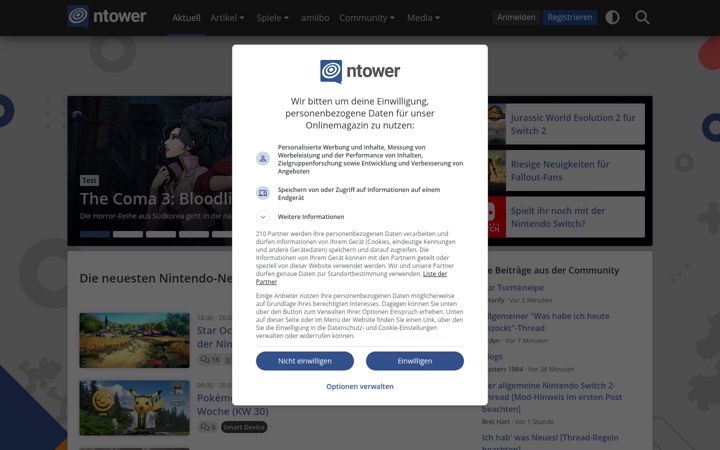Click the Weitere Informationen label

coord(311,217)
